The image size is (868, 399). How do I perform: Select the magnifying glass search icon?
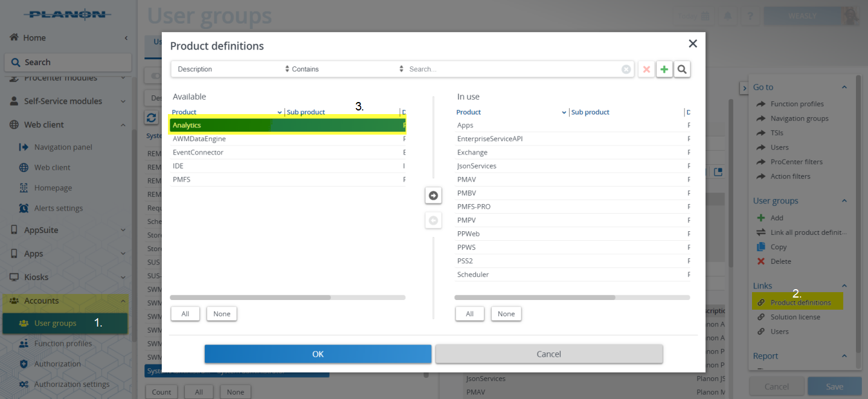[x=682, y=69]
